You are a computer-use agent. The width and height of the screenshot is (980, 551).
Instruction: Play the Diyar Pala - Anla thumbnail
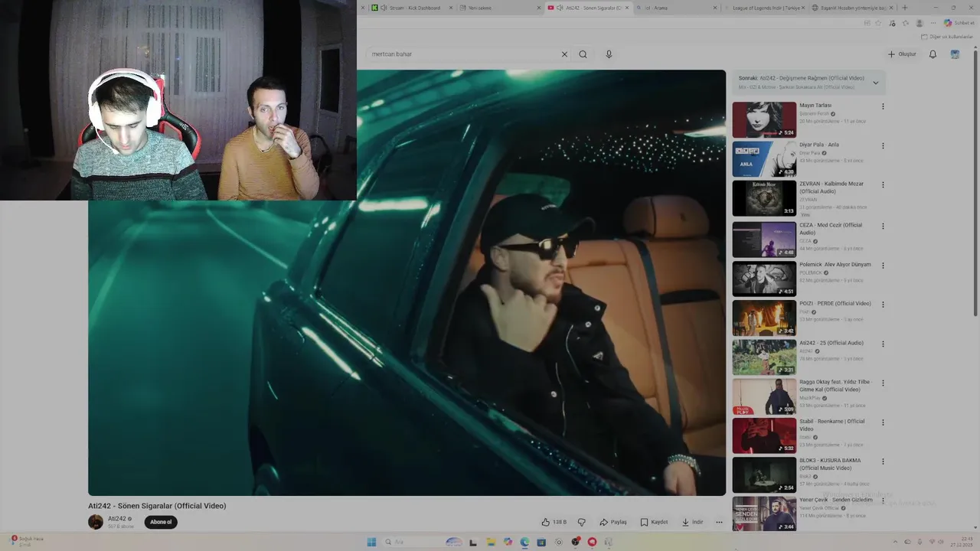[764, 159]
